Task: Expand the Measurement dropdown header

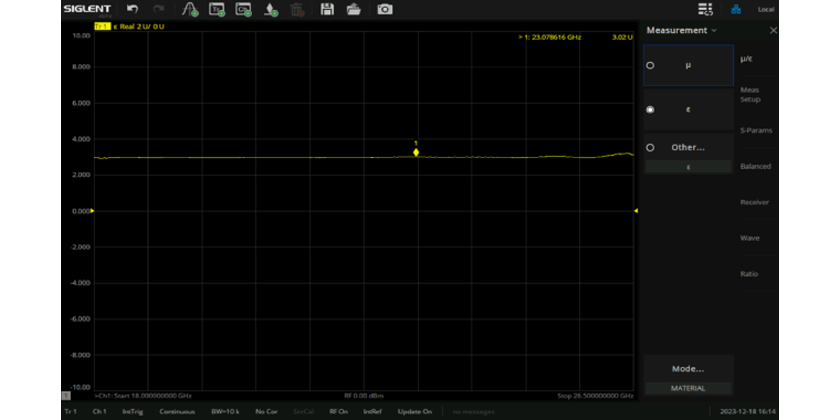Action: [681, 31]
